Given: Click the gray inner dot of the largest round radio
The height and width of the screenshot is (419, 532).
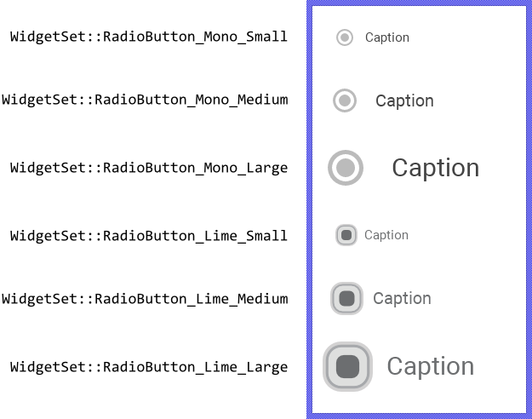Looking at the screenshot, I should tap(346, 168).
